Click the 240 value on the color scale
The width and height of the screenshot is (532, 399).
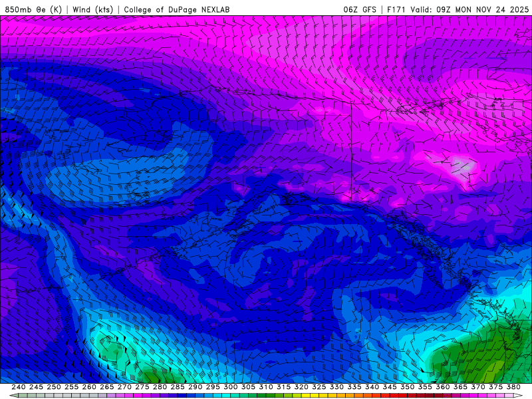click(x=19, y=387)
